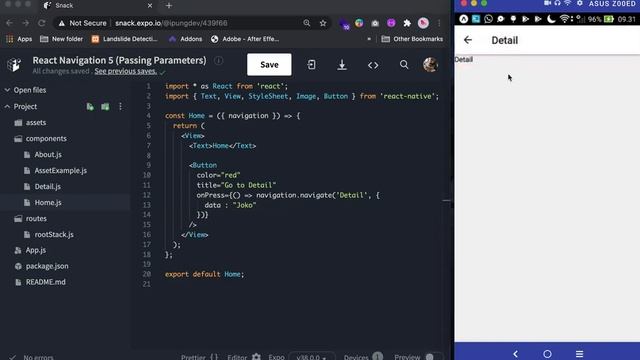Bookmark this page with the star icon
Screen dimensions: 640x360
[323, 23]
